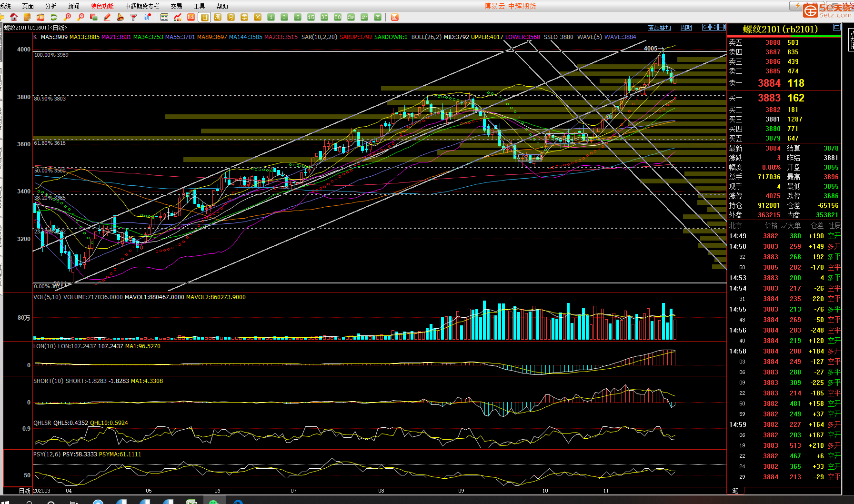Go to next contract with right arrow

(714, 27)
